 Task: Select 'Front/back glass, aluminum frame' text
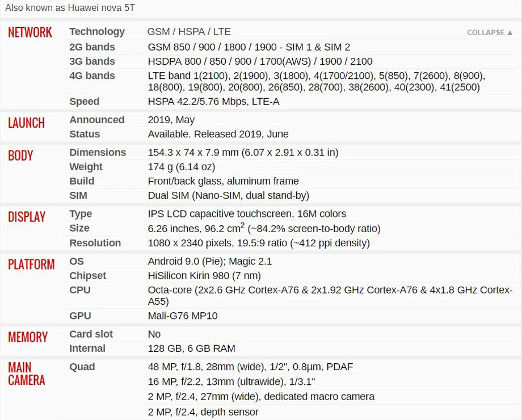[224, 181]
